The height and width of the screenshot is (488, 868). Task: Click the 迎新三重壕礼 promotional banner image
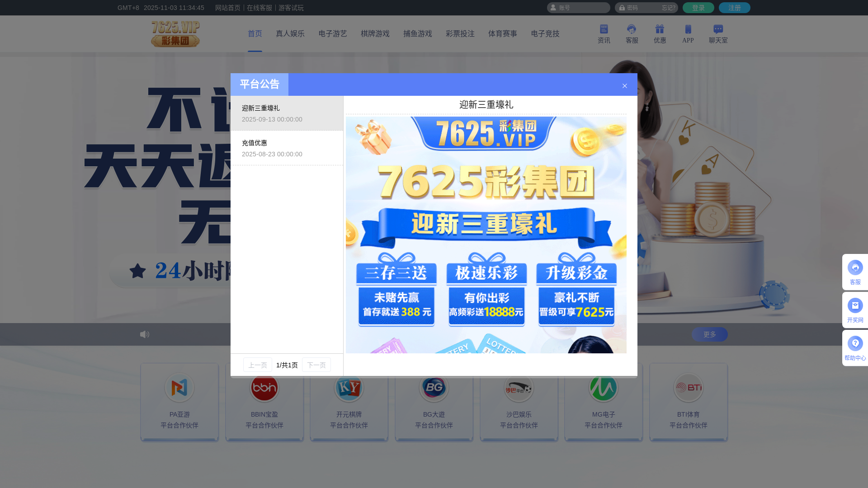(486, 235)
